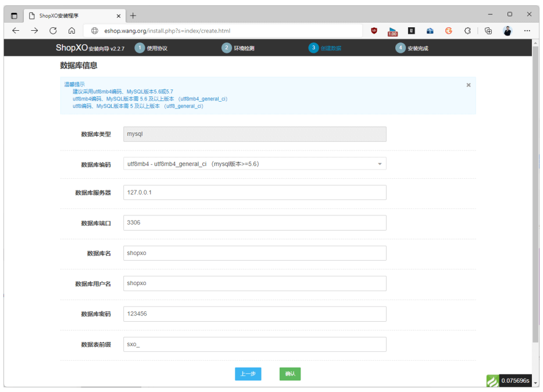
Task: Focus the 数据库名 input field
Action: pyautogui.click(x=255, y=253)
